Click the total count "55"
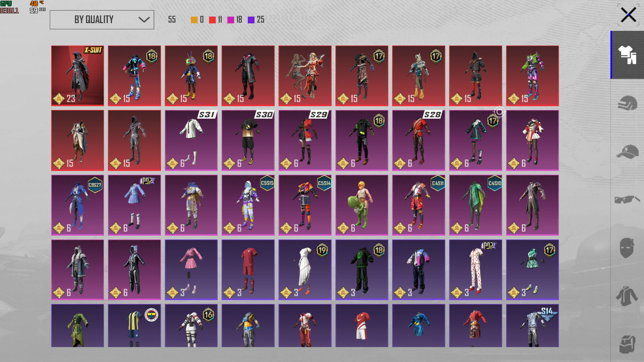This screenshot has height=362, width=644. 172,20
